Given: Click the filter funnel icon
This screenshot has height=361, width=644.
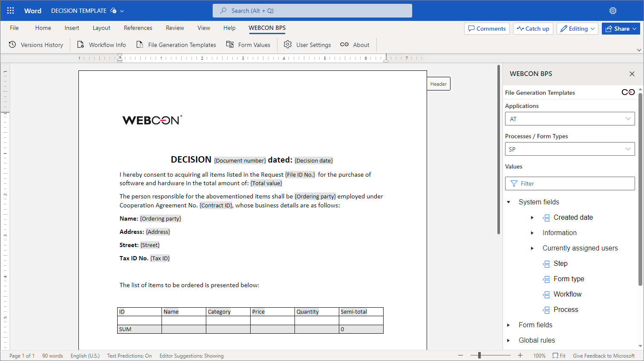Looking at the screenshot, I should tap(514, 183).
